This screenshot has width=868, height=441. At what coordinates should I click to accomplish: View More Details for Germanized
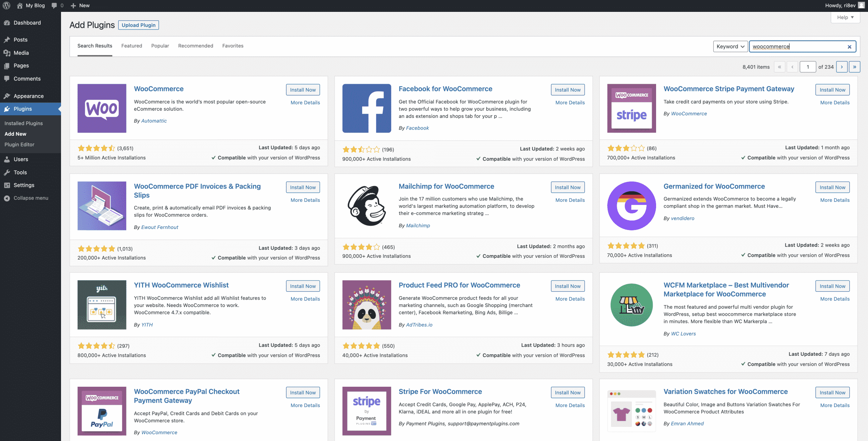coord(835,200)
